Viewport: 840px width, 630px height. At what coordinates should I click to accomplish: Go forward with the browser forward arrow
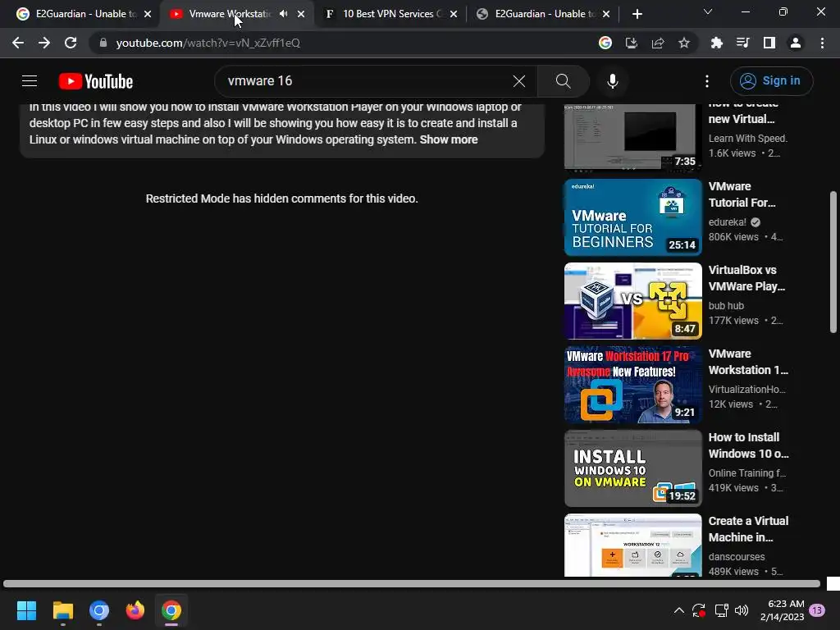[x=44, y=43]
